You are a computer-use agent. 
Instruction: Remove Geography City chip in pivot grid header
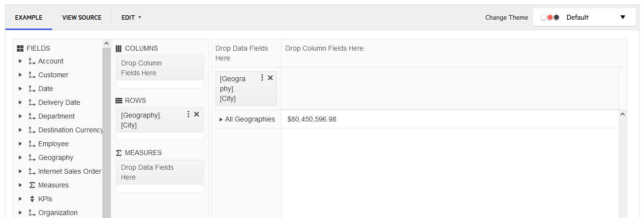(x=270, y=78)
